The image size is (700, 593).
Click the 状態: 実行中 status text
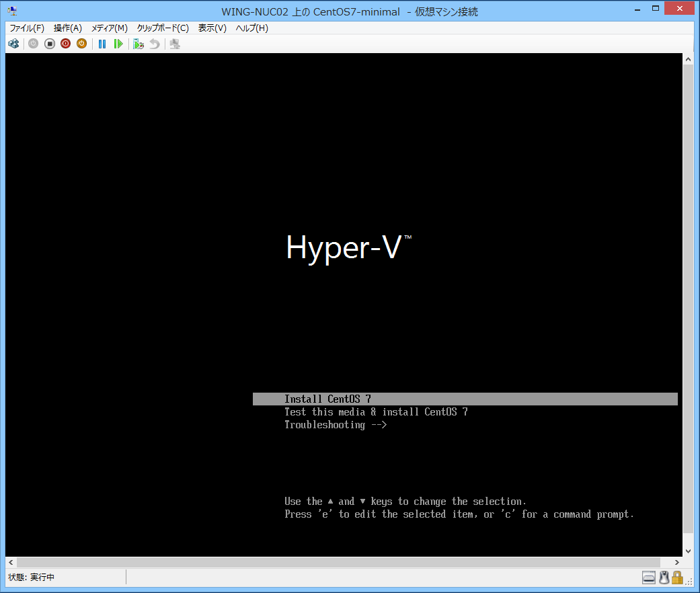[x=31, y=578]
